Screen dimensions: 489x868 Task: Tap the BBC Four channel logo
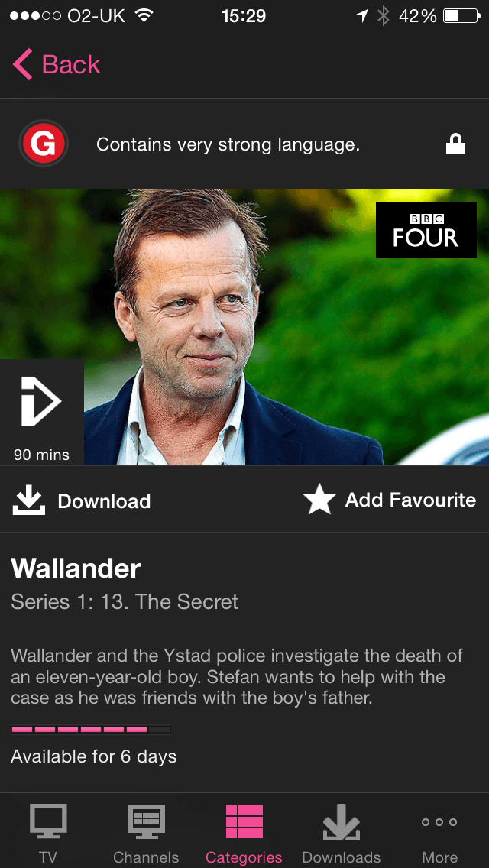click(426, 230)
